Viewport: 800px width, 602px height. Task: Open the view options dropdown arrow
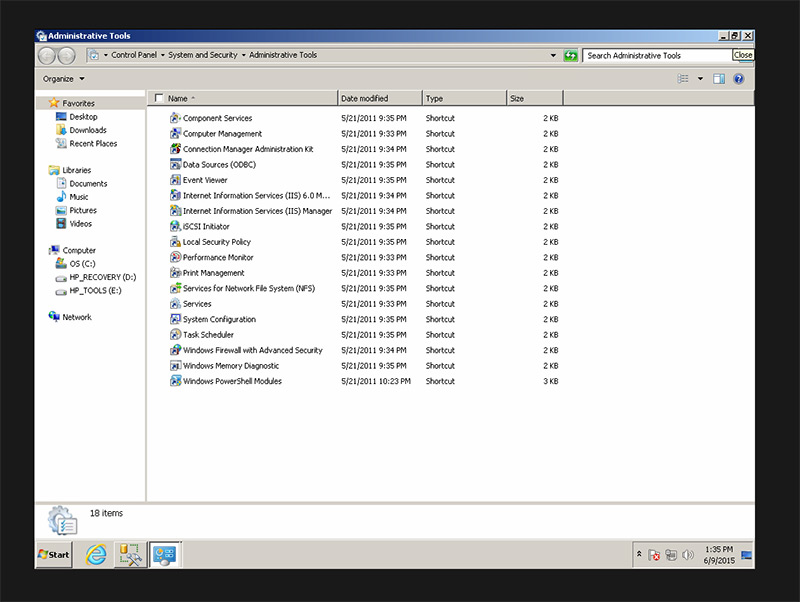tap(700, 79)
